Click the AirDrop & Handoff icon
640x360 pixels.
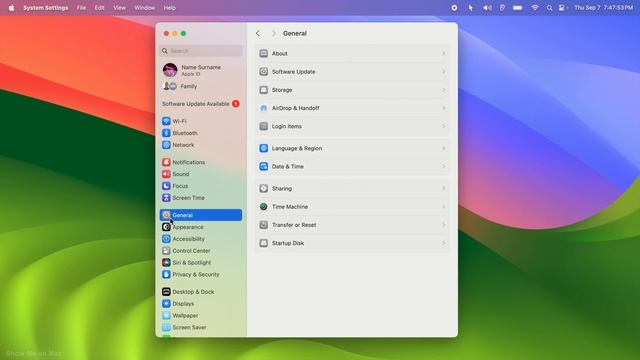coord(264,108)
